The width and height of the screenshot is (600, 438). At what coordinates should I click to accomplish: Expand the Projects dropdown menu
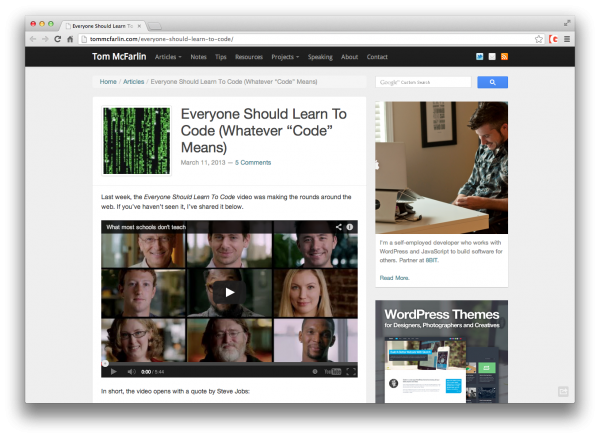pyautogui.click(x=285, y=57)
